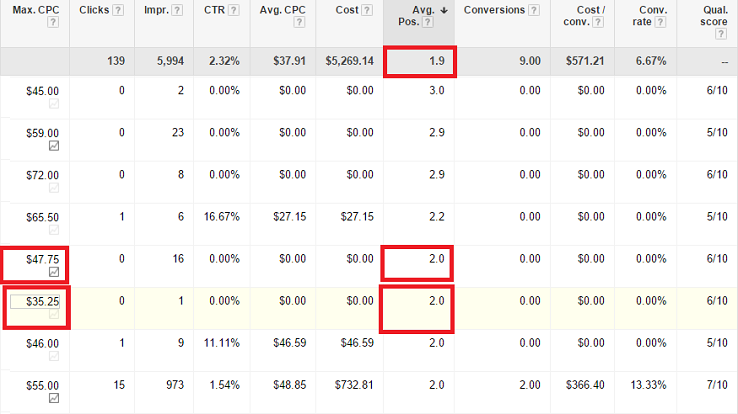Open help icon beside Conversions header
This screenshot has height=414, width=738.
(531, 11)
